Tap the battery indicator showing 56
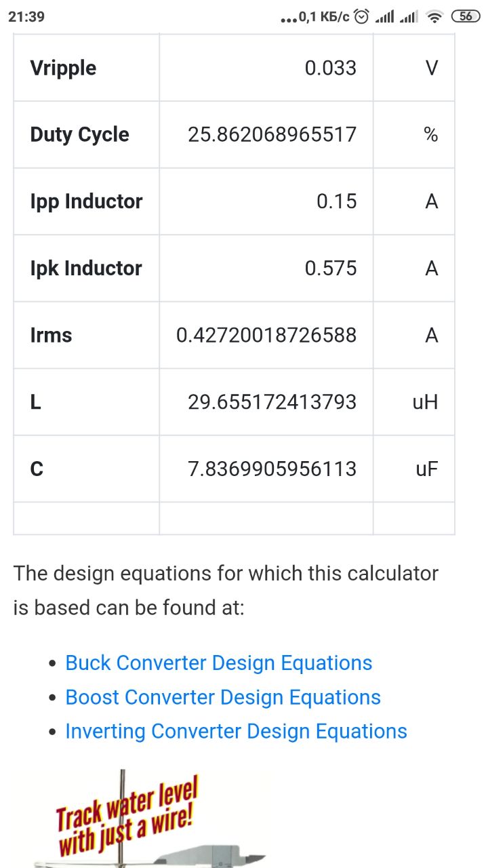This screenshot has height=868, width=488. [x=466, y=16]
